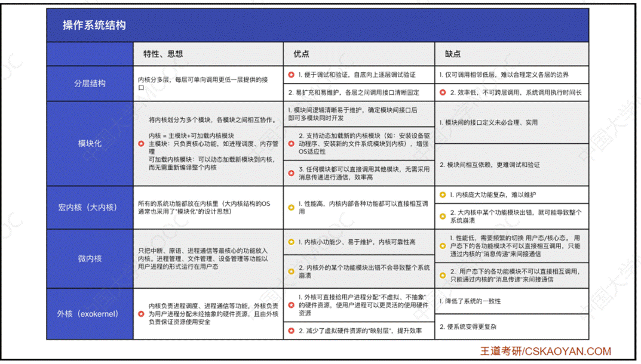
Task: Click the yellow star beside 2. 用户态下的各功能模块
Action: coord(443,275)
